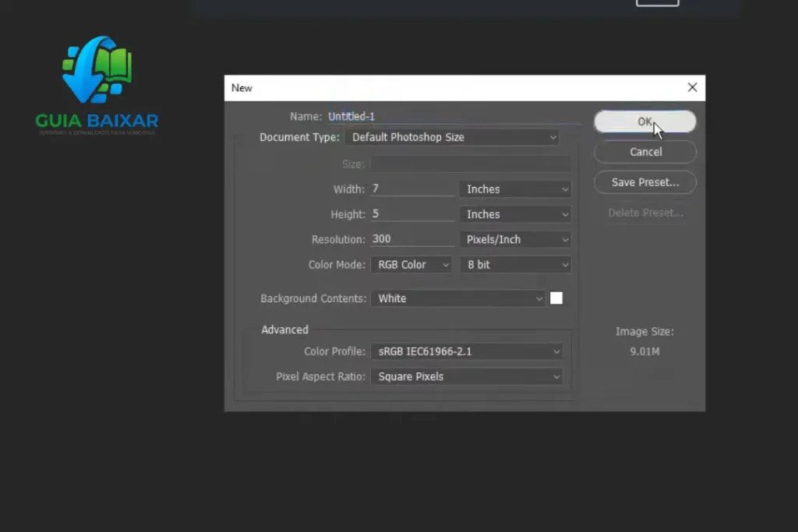Change the Height units dropdown

515,214
